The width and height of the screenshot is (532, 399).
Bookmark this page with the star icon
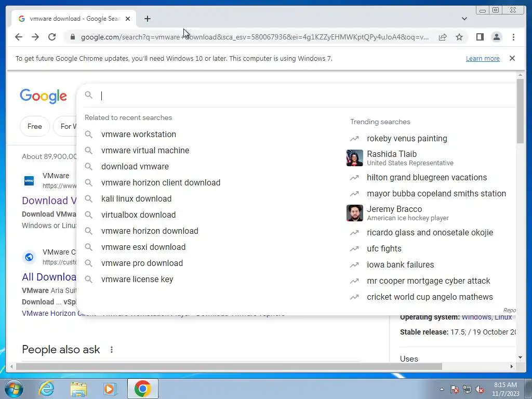459,37
